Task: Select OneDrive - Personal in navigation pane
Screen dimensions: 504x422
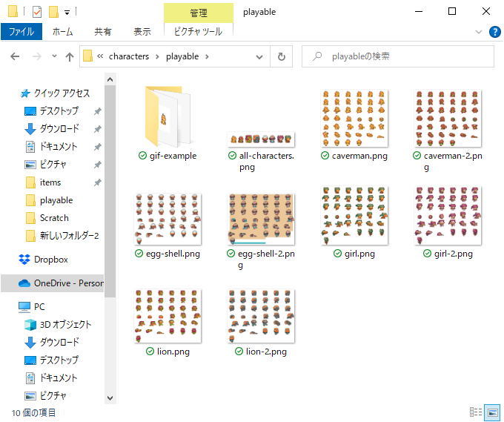Action: coord(53,283)
